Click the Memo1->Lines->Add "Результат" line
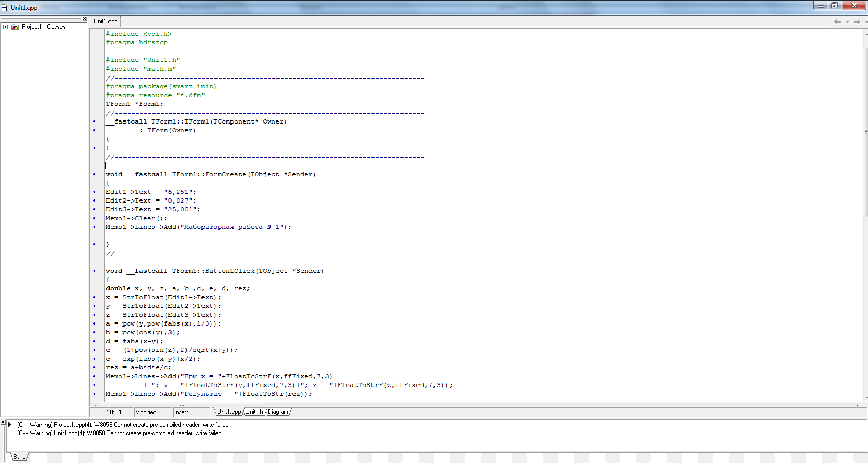The image size is (868, 463). click(209, 394)
